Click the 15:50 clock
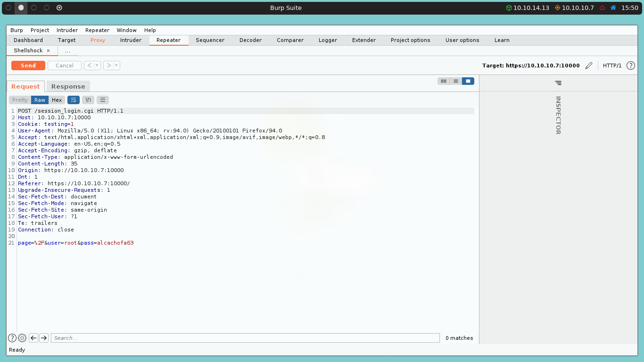This screenshot has width=644, height=362. pos(630,8)
